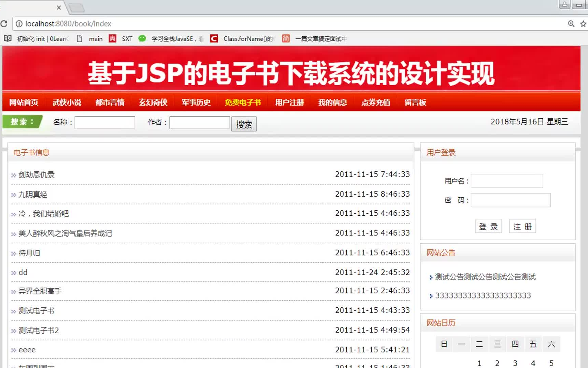Open the '一篇文章搞定面试' bookmark
The width and height of the screenshot is (588, 368).
315,39
